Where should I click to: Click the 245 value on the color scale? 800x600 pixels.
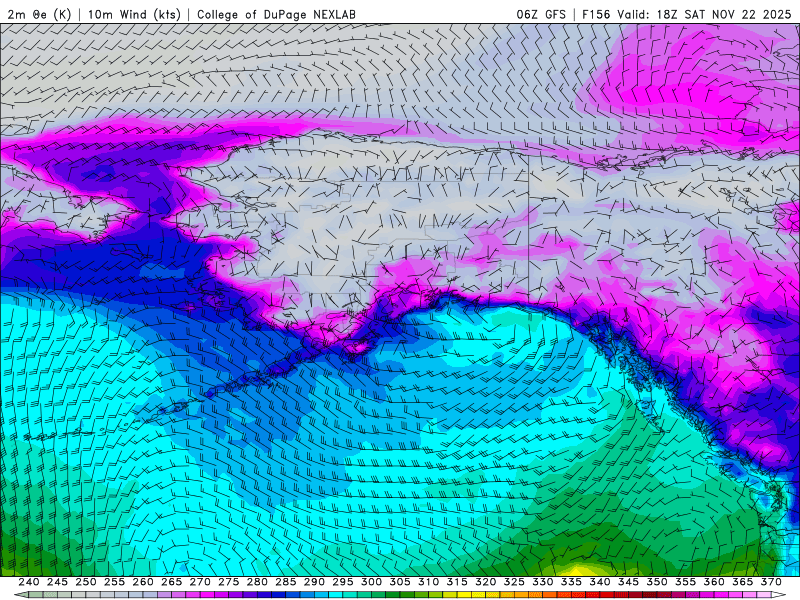(57, 582)
